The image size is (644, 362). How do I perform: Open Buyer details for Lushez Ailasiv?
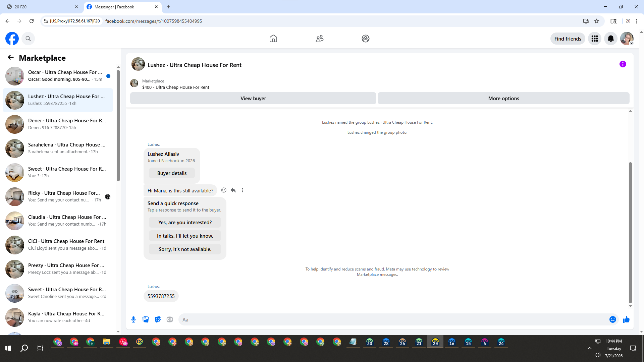[x=172, y=173]
